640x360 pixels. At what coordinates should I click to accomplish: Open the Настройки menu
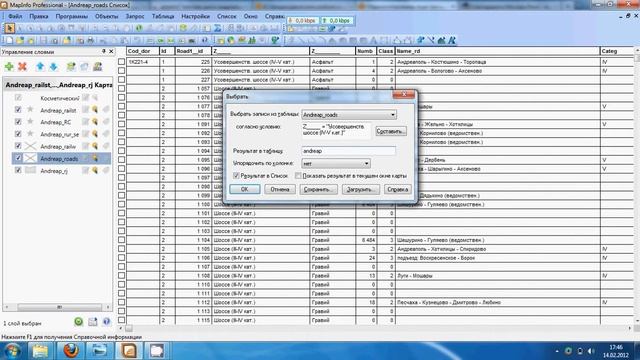[x=196, y=16]
